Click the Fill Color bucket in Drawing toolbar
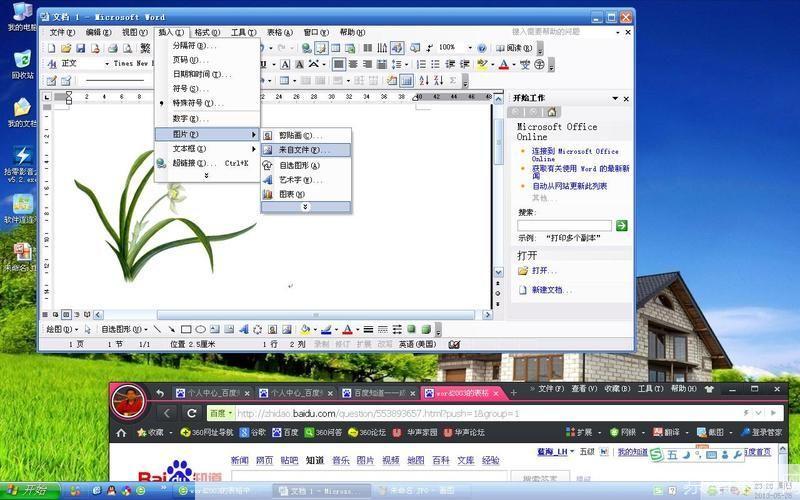This screenshot has height=500, width=800. click(305, 329)
